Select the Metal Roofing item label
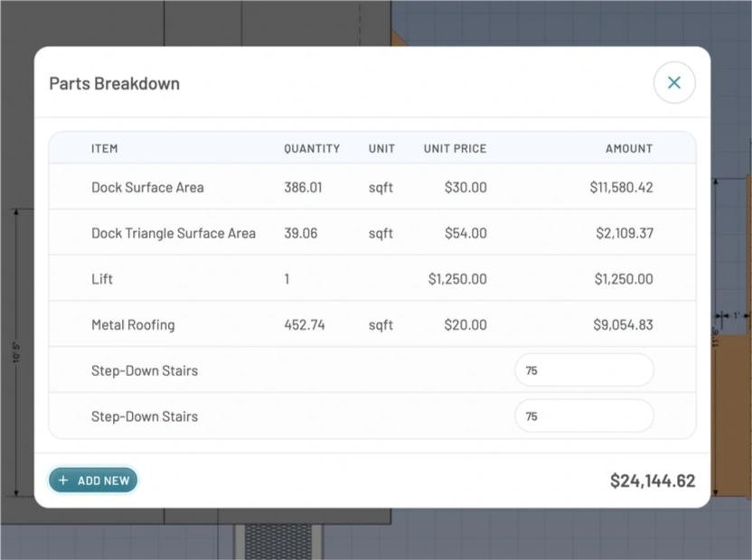 (133, 324)
